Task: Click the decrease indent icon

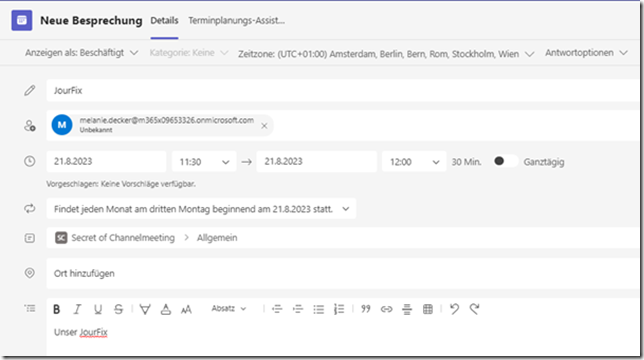Action: (x=277, y=309)
